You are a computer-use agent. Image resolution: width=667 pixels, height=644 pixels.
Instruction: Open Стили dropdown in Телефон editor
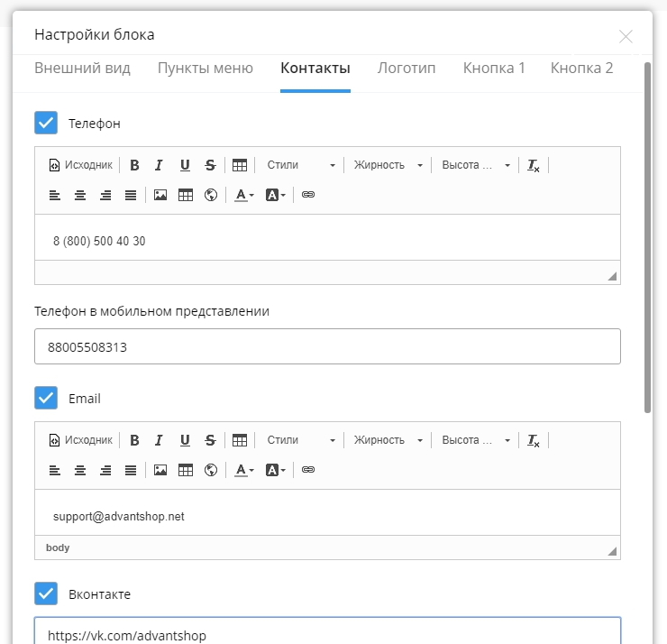tap(300, 165)
